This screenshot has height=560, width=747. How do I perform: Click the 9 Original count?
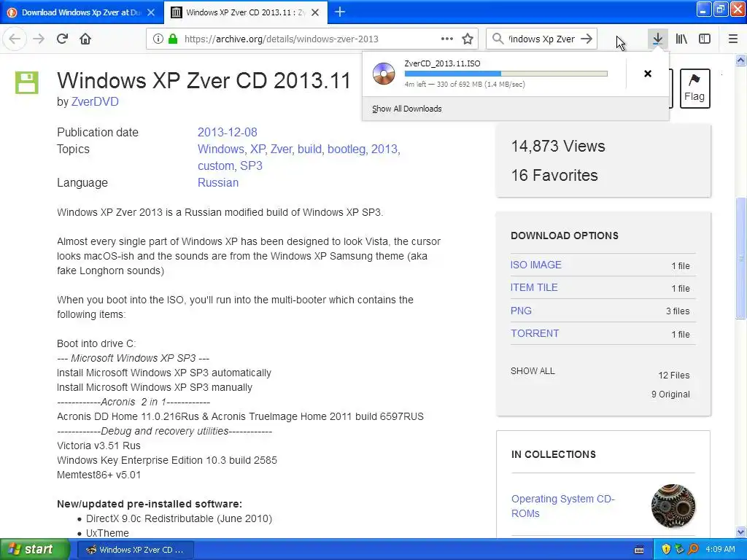[671, 394]
